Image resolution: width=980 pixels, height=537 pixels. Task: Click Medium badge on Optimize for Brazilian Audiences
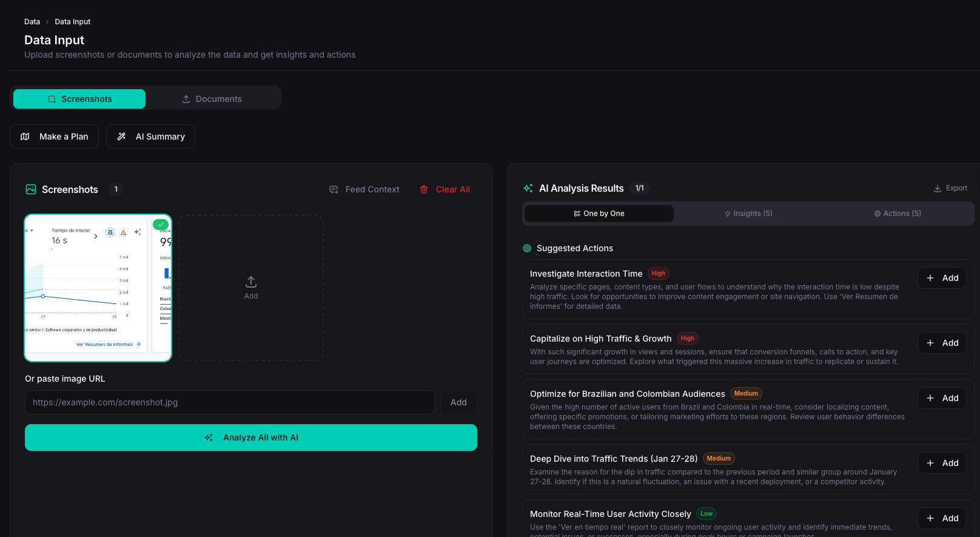pos(746,394)
